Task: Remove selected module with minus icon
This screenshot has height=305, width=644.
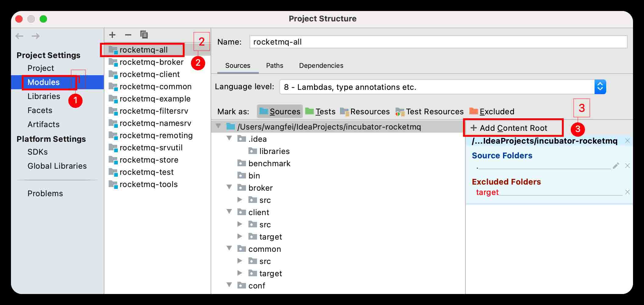Action: [128, 35]
